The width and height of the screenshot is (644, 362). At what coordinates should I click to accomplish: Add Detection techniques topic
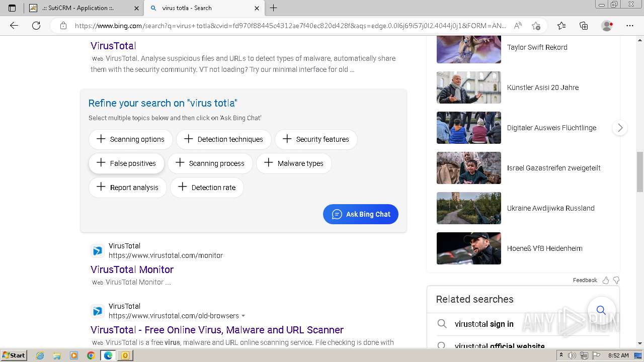pos(224,139)
